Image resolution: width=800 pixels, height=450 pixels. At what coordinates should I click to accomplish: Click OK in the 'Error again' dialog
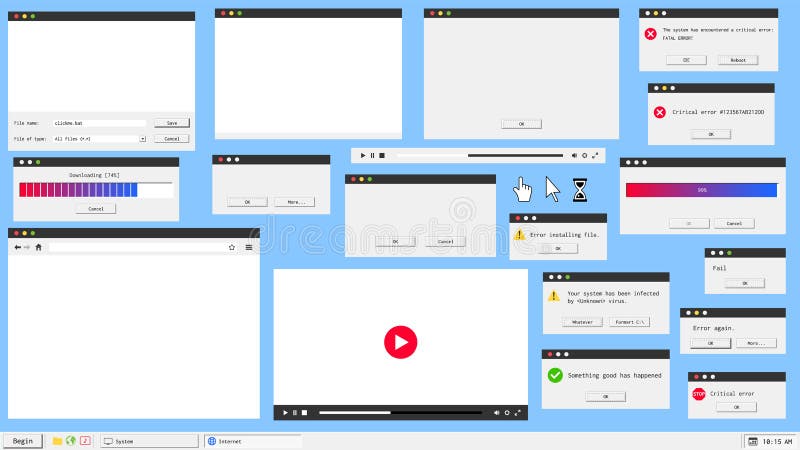[x=711, y=343]
